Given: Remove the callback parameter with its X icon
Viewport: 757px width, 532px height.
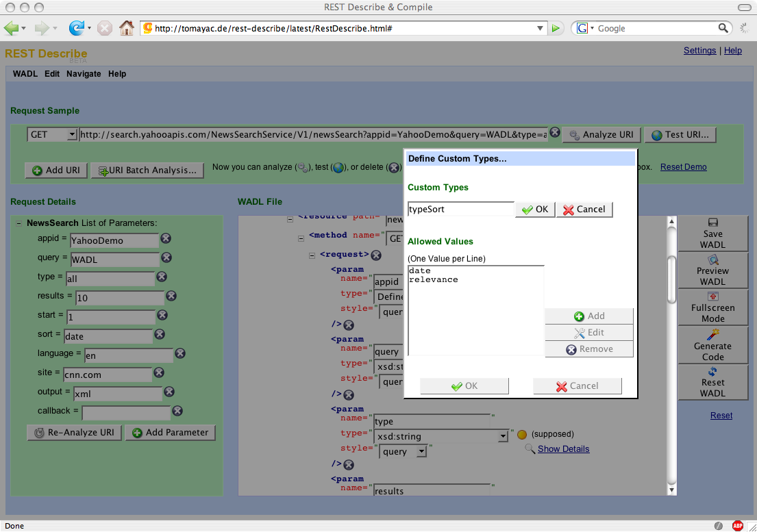Looking at the screenshot, I should [x=177, y=411].
